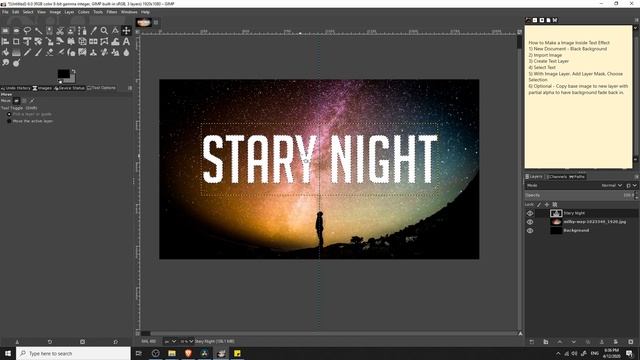
Task: Pick the Blur/Sharpen droplet tool
Action: (127, 52)
